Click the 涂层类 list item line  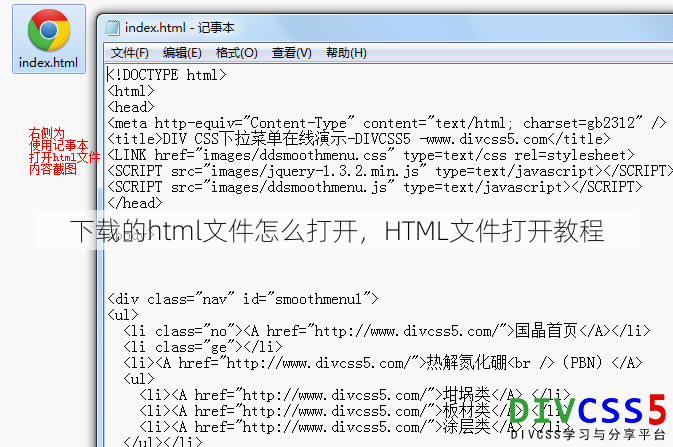pos(355,427)
